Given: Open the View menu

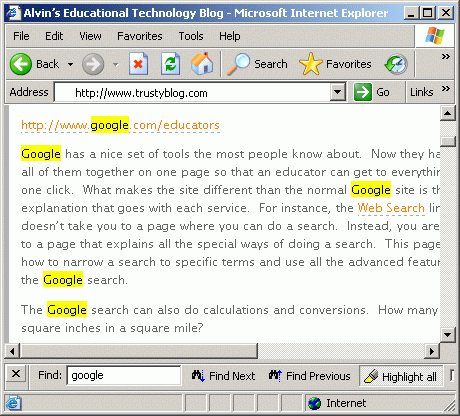Looking at the screenshot, I should point(90,36).
